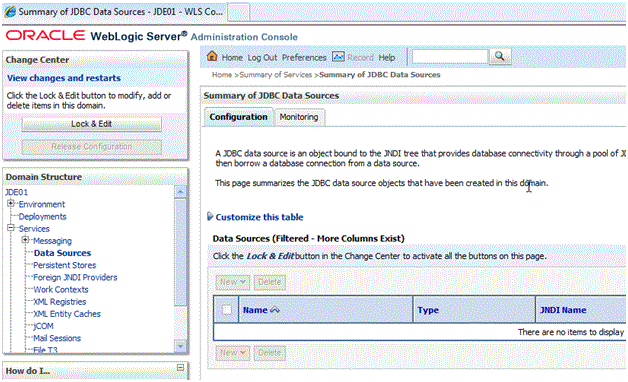Tick the select-all checkbox in table header

point(227,310)
